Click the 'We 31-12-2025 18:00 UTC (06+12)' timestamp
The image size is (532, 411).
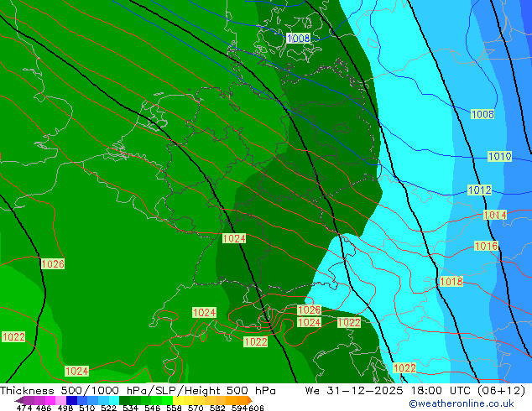(415, 391)
